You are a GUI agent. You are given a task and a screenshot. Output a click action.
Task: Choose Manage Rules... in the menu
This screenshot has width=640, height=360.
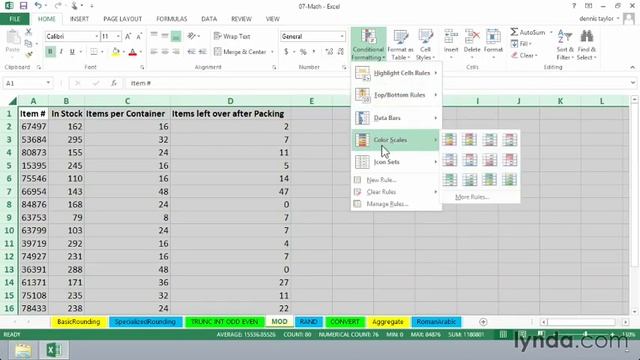pos(396,204)
